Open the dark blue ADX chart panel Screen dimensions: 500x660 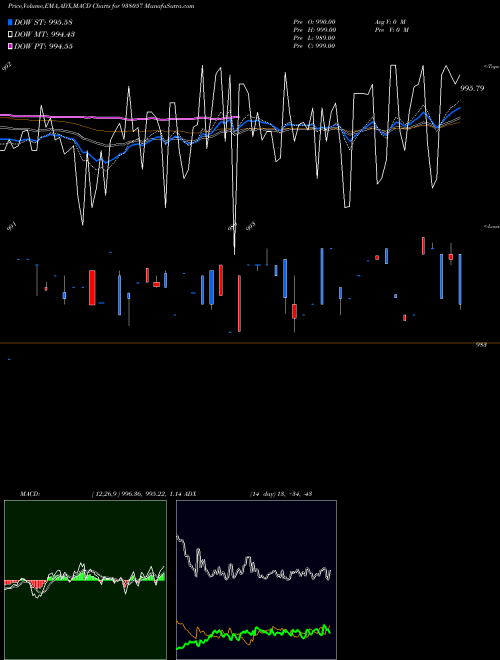[256, 580]
